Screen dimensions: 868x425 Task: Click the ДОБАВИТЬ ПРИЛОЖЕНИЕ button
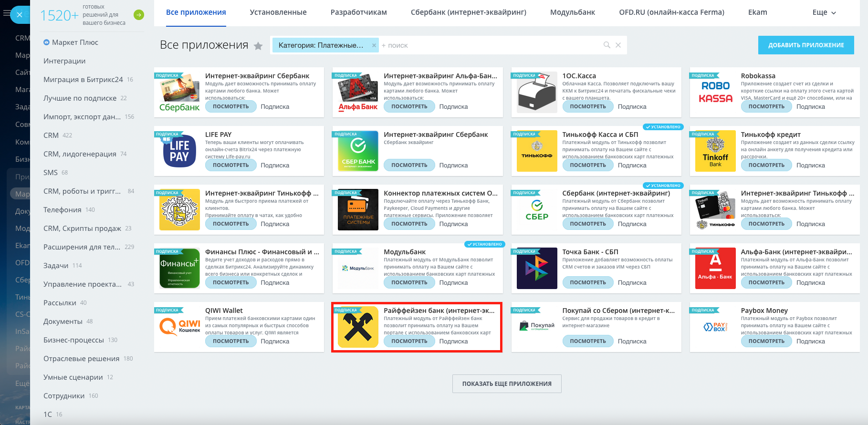click(x=806, y=45)
